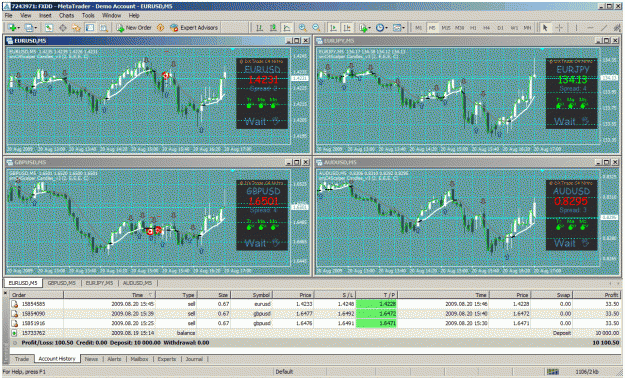Image resolution: width=625 pixels, height=378 pixels.
Task: Select the Equidistant Channel tool
Action: click(617, 28)
